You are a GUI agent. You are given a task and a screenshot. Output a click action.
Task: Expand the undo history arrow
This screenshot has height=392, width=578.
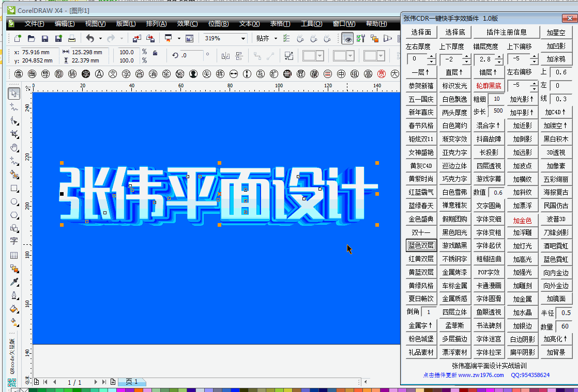tap(100, 38)
